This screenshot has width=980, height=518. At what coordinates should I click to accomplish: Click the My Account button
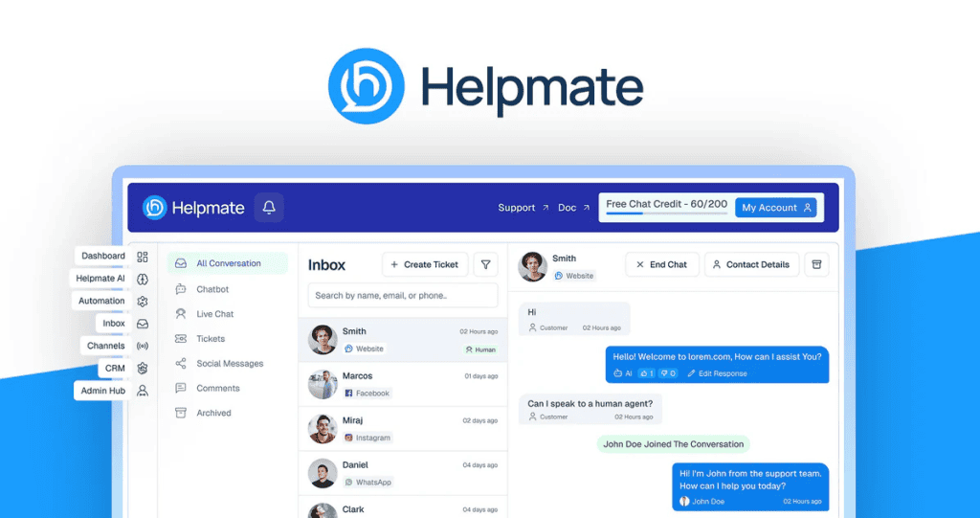point(775,208)
